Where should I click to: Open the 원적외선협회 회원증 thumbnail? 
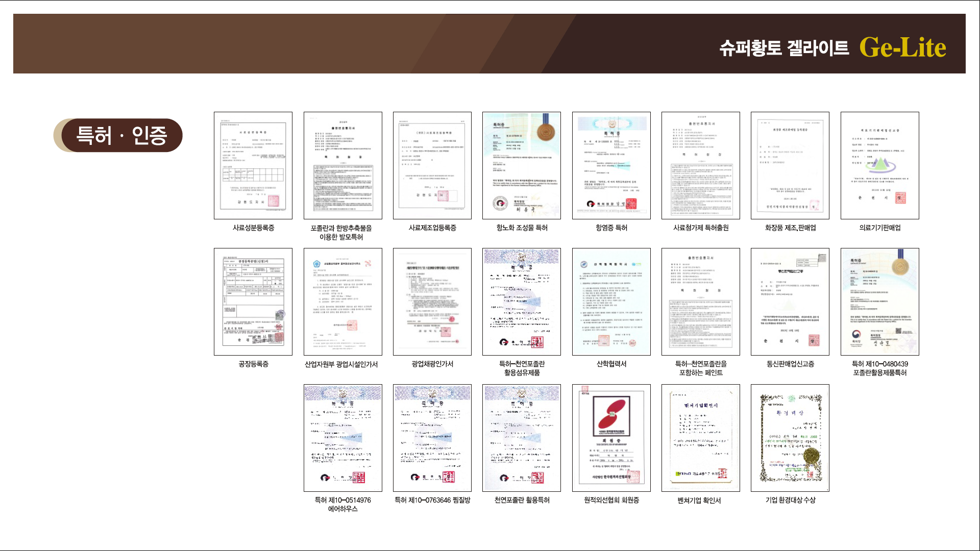[611, 438]
